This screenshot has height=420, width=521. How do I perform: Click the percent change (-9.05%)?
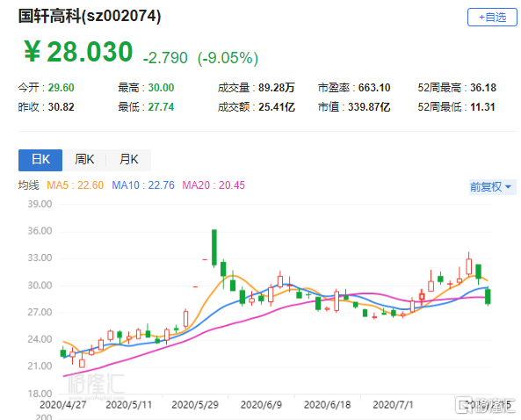[228, 58]
